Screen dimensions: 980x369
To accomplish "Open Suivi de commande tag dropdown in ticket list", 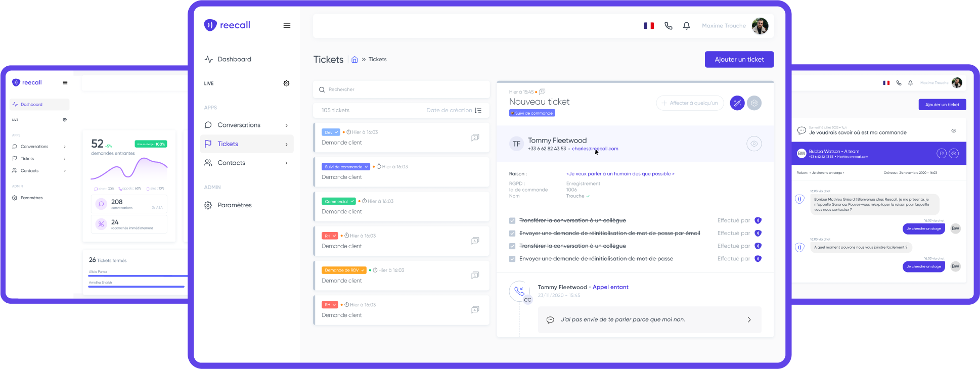I will pos(346,167).
